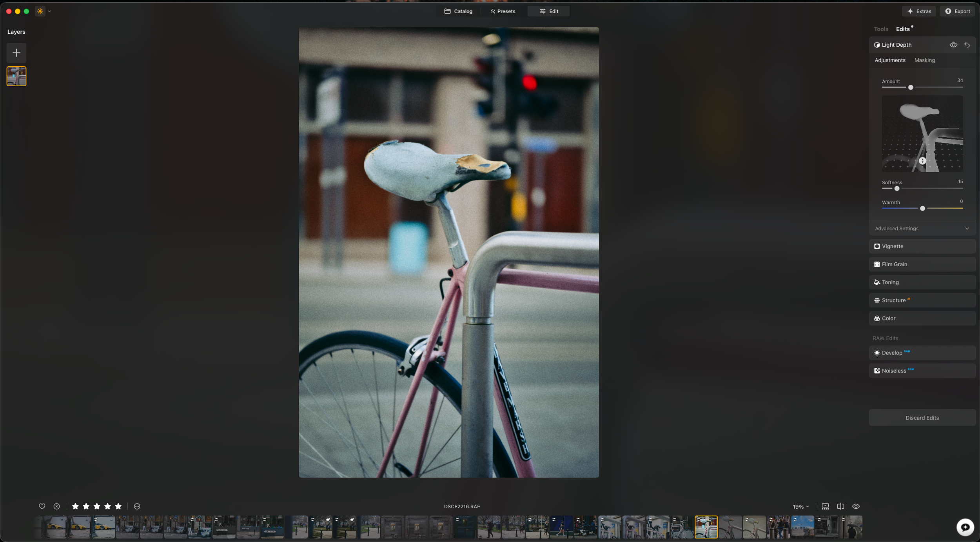Image resolution: width=980 pixels, height=542 pixels.
Task: Open the 19% zoom level dropdown
Action: pyautogui.click(x=800, y=507)
